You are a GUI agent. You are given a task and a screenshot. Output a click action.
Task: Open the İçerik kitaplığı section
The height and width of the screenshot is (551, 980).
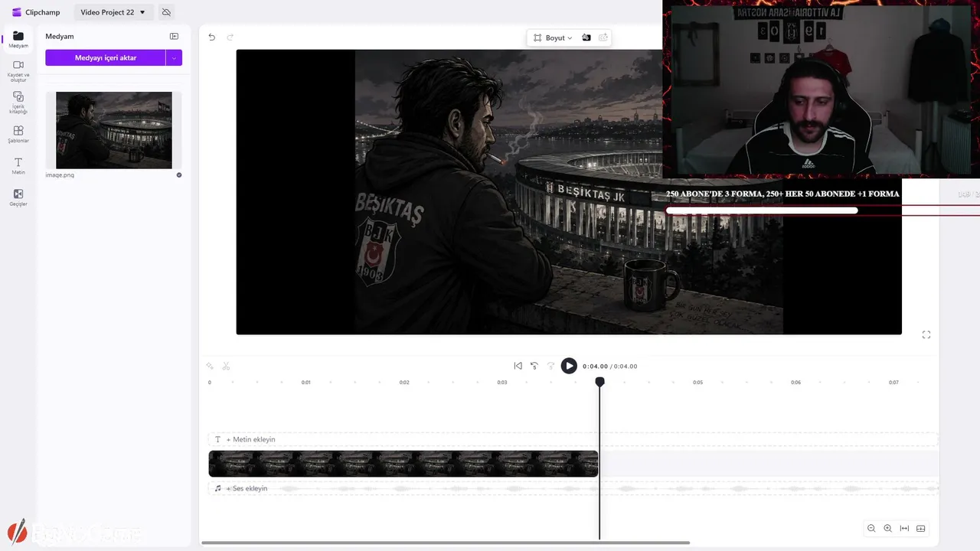point(18,103)
